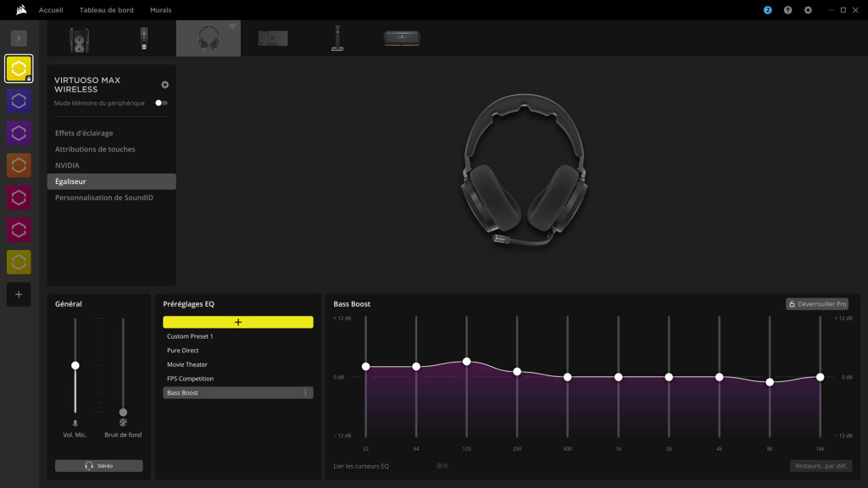
Task: Go to Accueil in top bar
Action: (x=51, y=10)
